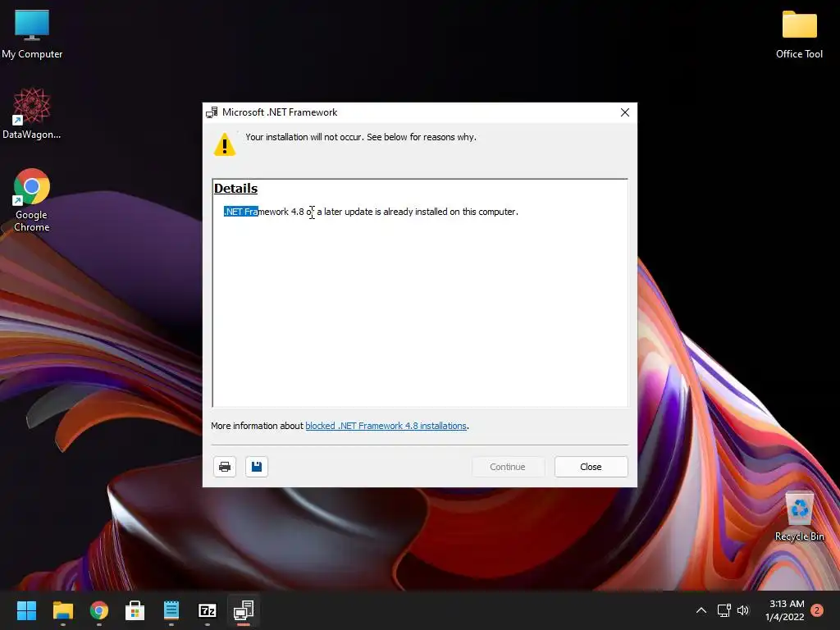Click the .NET Framework title bar icon
The height and width of the screenshot is (630, 840).
tap(212, 112)
